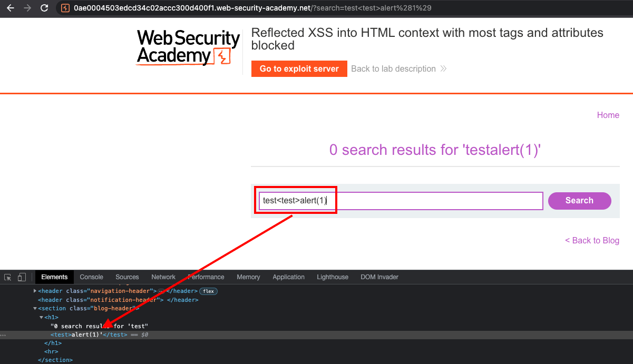
Task: Toggle the DevTools device toolbar icon
Action: pyautogui.click(x=22, y=277)
